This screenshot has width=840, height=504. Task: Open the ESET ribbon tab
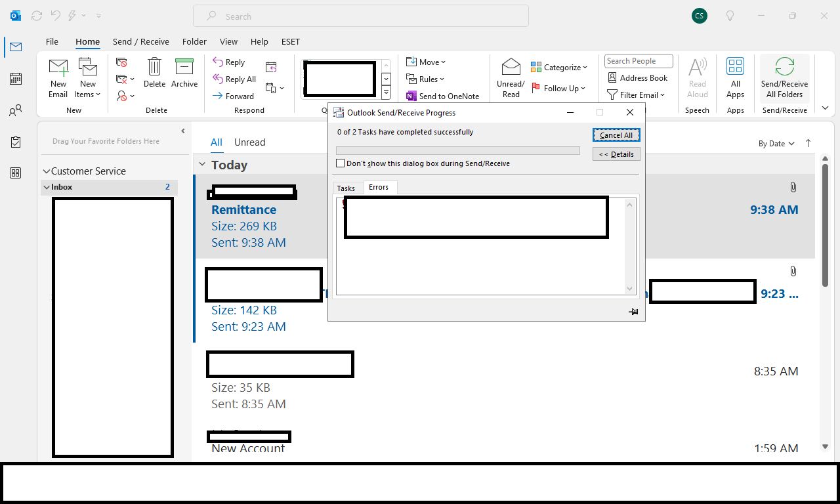pos(291,41)
